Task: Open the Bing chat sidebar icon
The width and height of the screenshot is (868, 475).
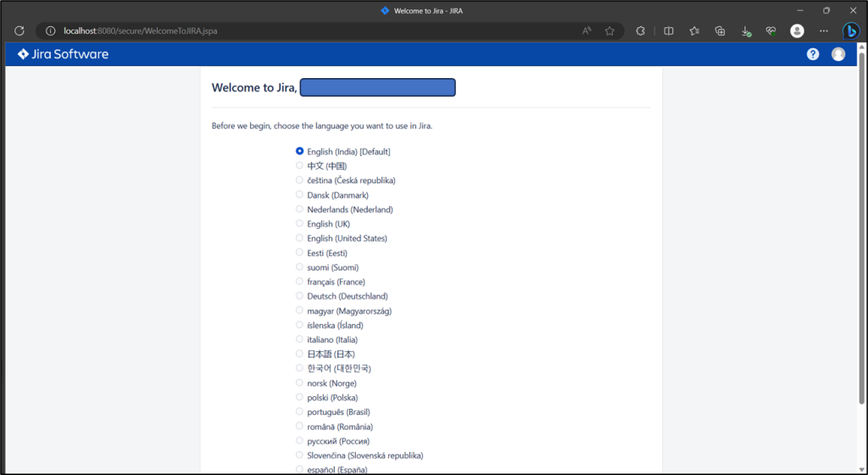Action: [x=851, y=31]
